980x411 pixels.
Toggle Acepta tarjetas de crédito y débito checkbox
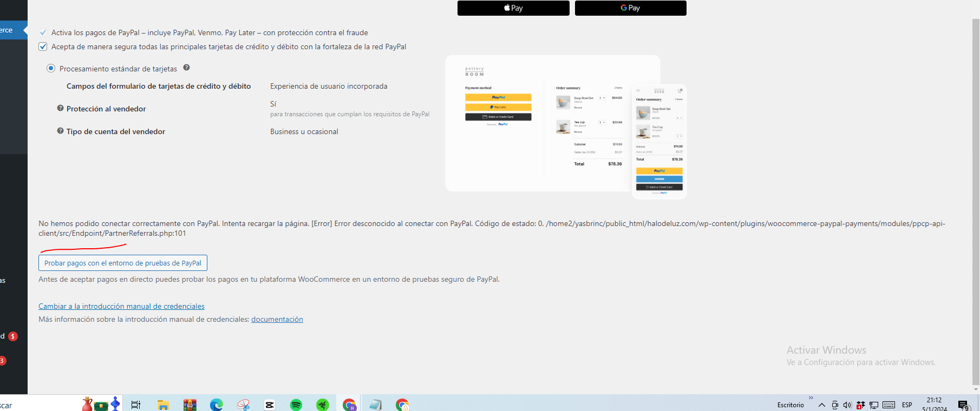pos(43,47)
